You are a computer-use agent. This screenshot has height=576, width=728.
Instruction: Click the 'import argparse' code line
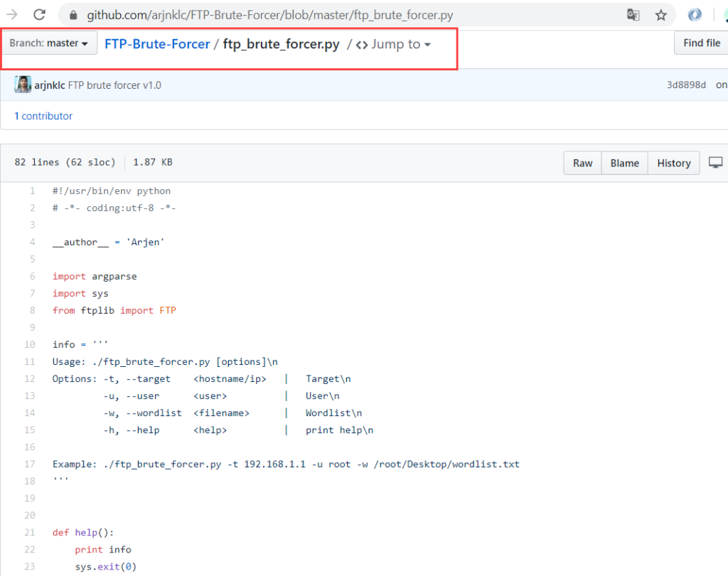click(95, 277)
